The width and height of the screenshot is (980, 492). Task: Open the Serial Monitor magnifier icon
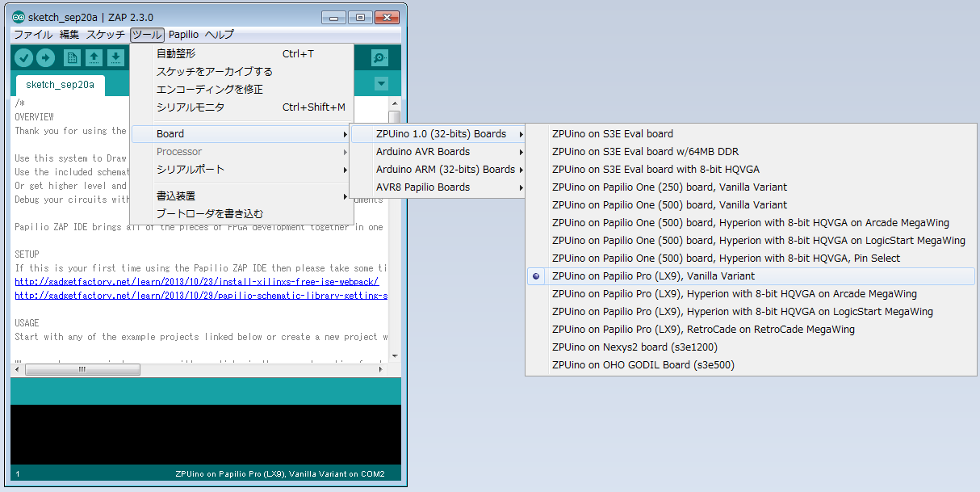pos(379,57)
